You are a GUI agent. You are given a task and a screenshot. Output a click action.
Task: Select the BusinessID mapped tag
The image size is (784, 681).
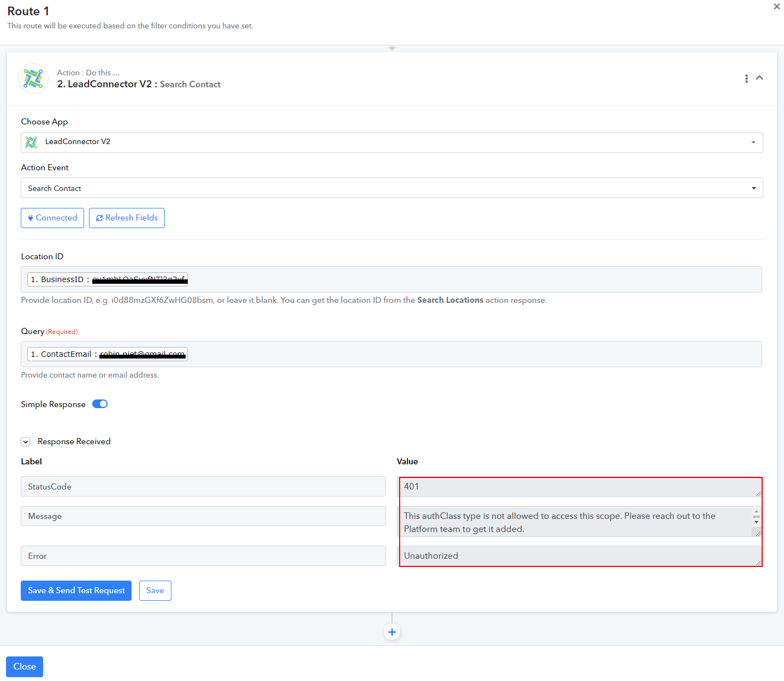coord(108,279)
